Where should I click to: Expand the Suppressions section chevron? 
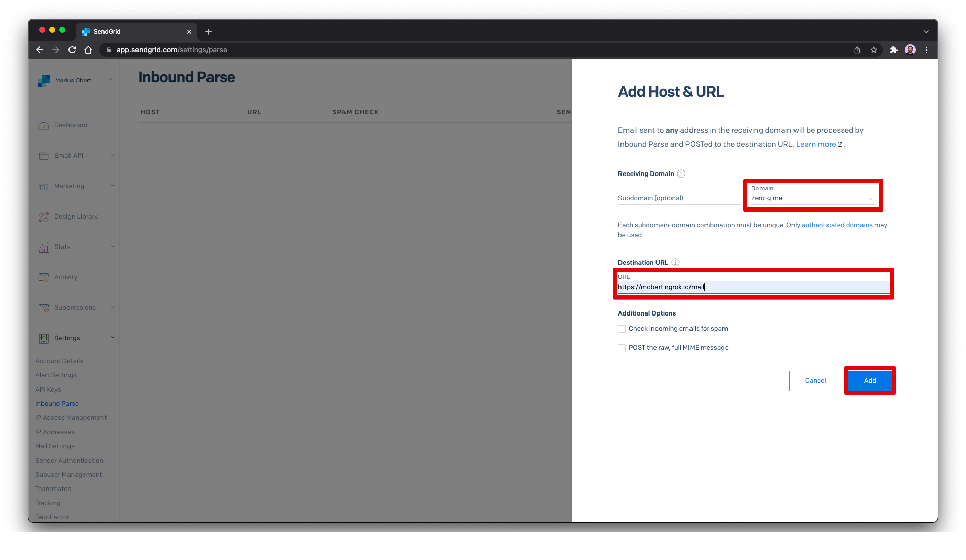[113, 307]
